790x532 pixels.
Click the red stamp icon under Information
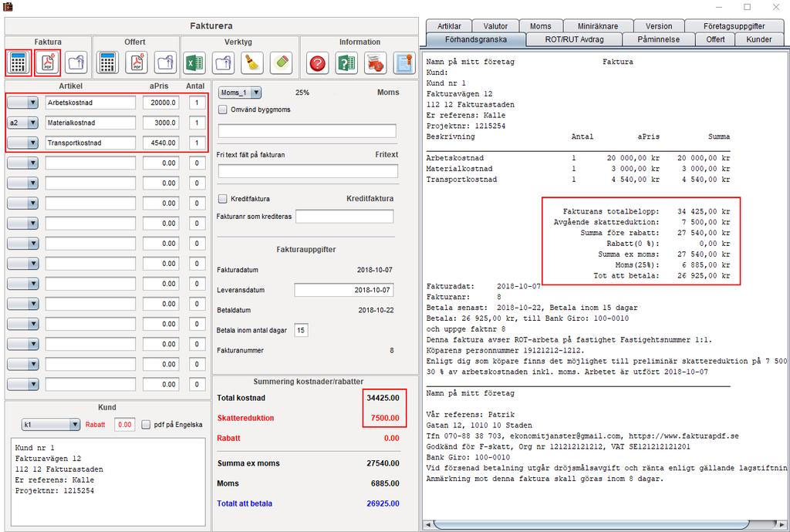pos(376,63)
